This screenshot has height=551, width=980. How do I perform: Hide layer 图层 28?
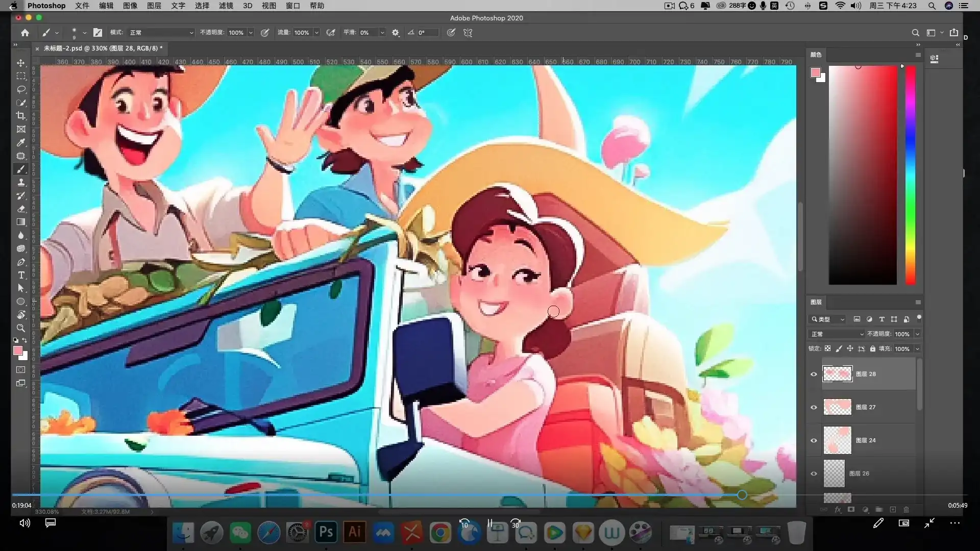tap(814, 374)
